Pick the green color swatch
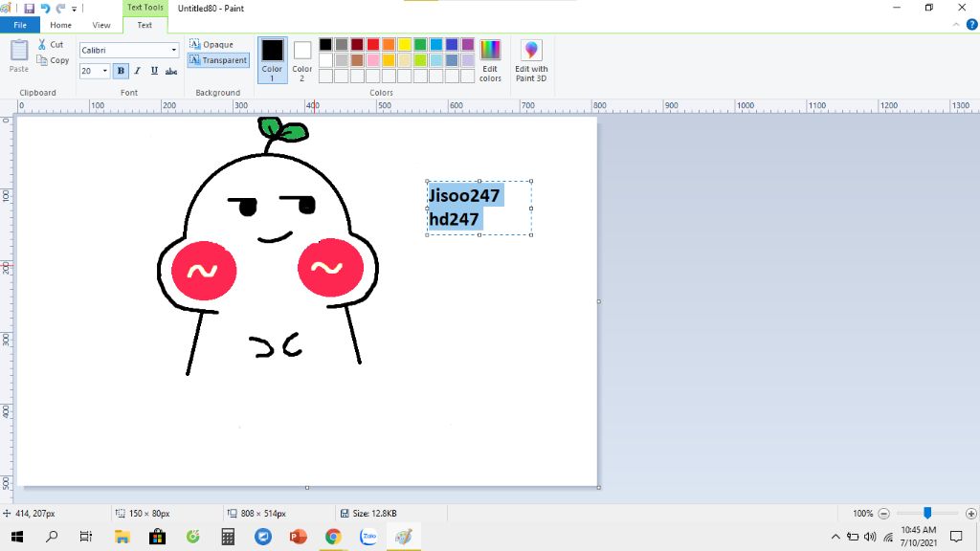The width and height of the screenshot is (980, 551). coord(420,44)
